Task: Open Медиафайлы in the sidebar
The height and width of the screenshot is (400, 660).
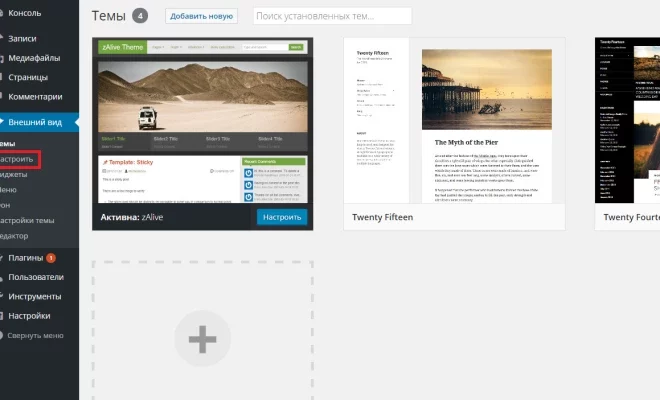Action: pos(34,58)
